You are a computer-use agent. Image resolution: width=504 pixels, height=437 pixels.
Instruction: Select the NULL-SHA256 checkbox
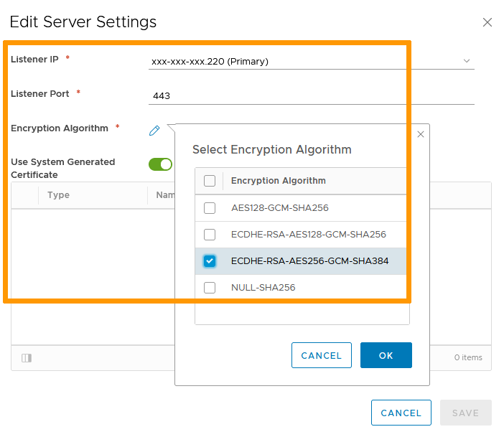coord(210,288)
